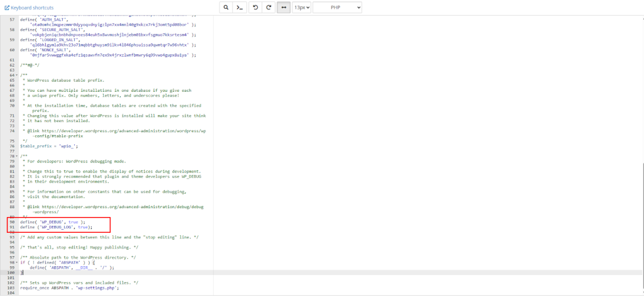Screen dimensions: 644x302
Task: Undo the last edit
Action: pyautogui.click(x=255, y=8)
